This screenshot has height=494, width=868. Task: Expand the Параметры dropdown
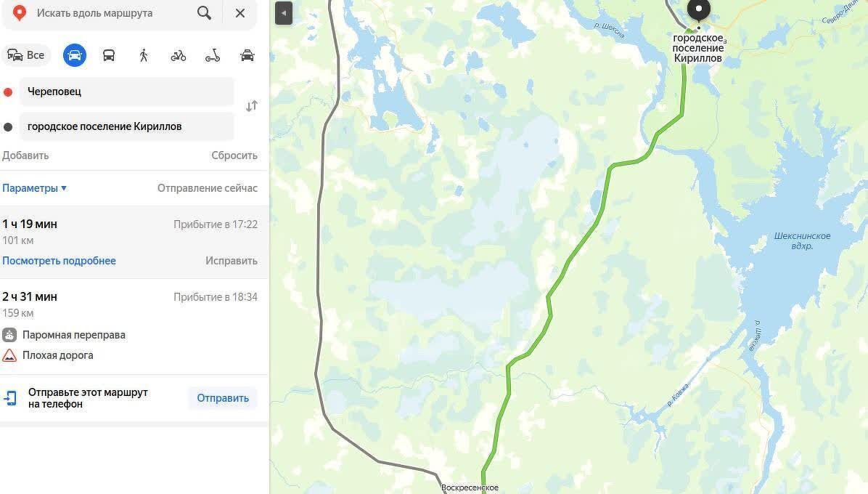tap(34, 188)
